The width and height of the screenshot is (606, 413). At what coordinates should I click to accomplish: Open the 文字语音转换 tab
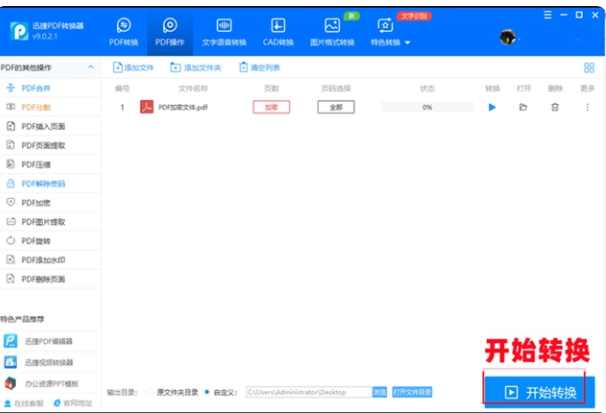tap(224, 32)
